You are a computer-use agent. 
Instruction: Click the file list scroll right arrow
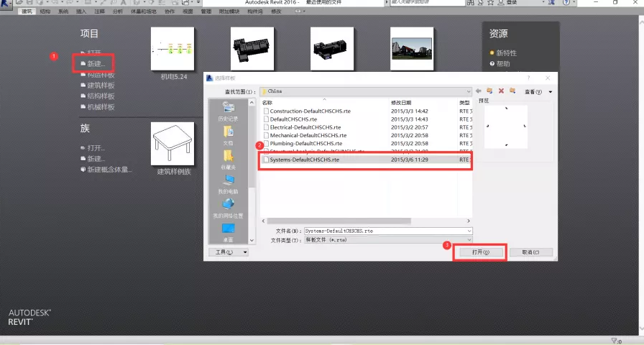click(469, 221)
